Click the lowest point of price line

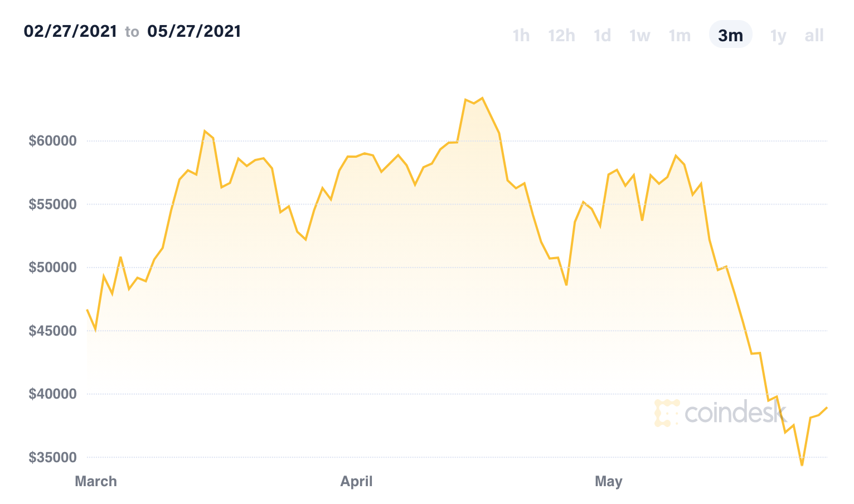tap(802, 464)
